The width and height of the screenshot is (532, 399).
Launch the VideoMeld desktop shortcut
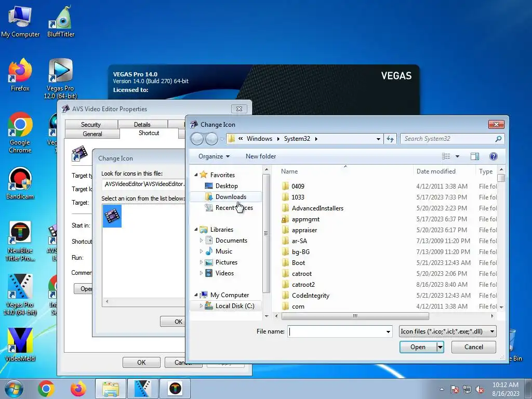click(x=20, y=345)
